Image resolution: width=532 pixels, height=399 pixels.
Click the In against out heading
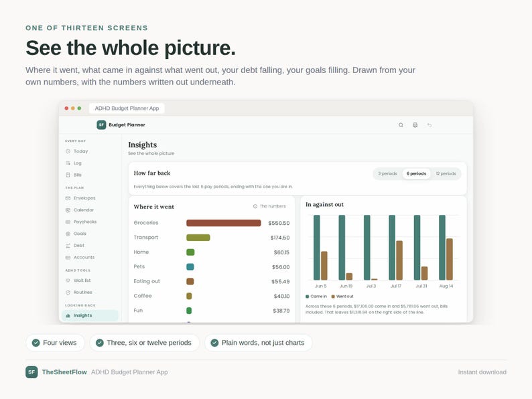click(x=325, y=204)
